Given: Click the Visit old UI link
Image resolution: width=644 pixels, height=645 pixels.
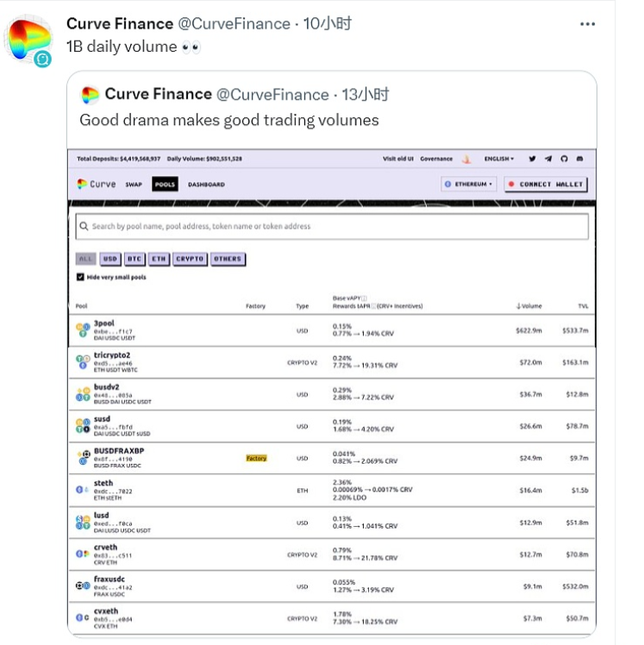Looking at the screenshot, I should [398, 159].
